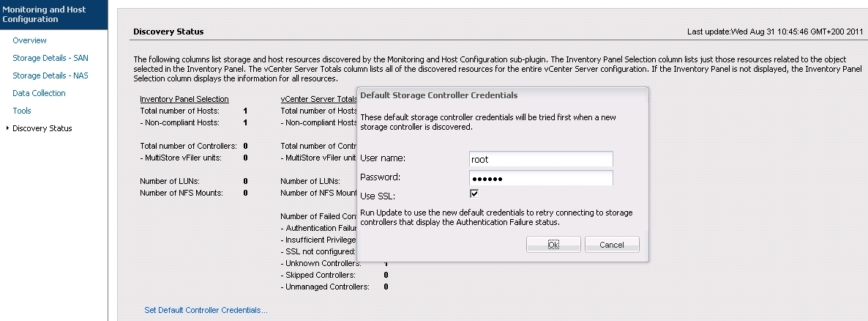
Task: Click the 'Password:' label in dialog
Action: pos(381,177)
